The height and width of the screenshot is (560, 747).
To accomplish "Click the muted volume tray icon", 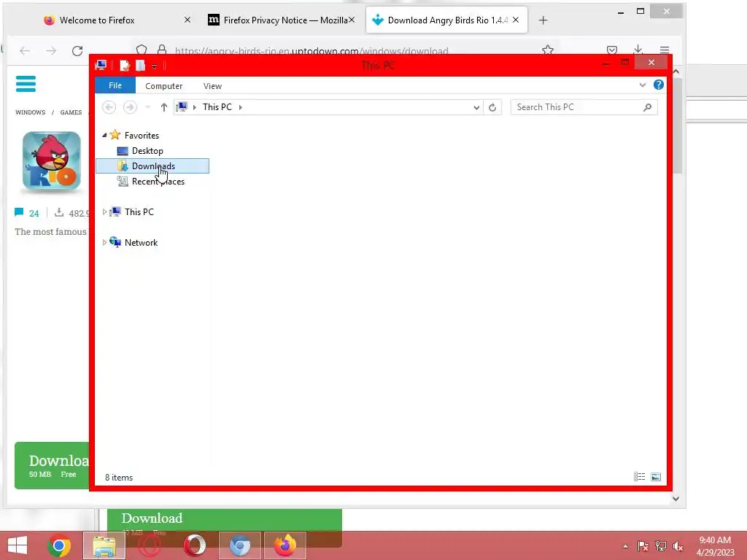I will 678,546.
